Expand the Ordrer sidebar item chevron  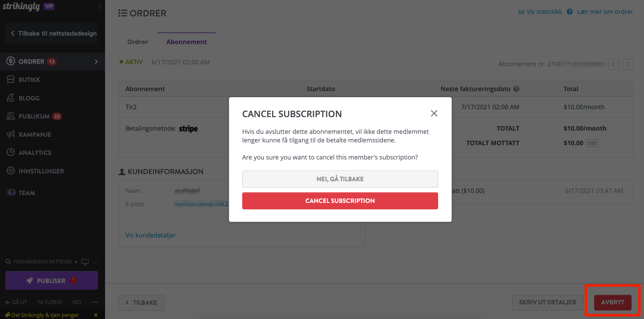point(96,62)
